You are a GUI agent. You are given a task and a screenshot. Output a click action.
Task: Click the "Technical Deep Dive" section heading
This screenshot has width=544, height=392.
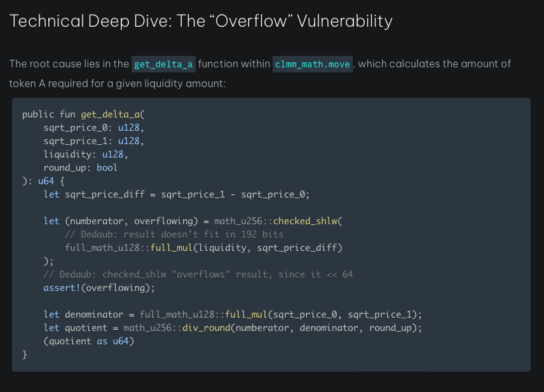[201, 21]
